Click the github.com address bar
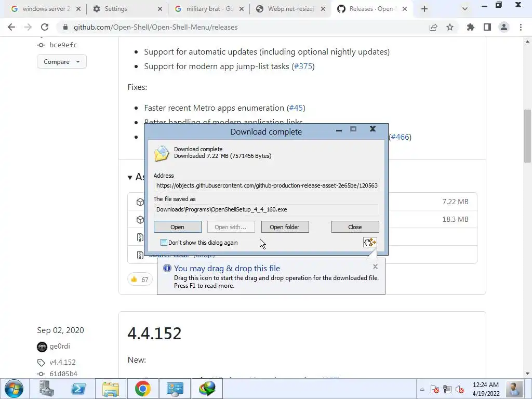Screen dimensions: 532x399 click(237, 27)
